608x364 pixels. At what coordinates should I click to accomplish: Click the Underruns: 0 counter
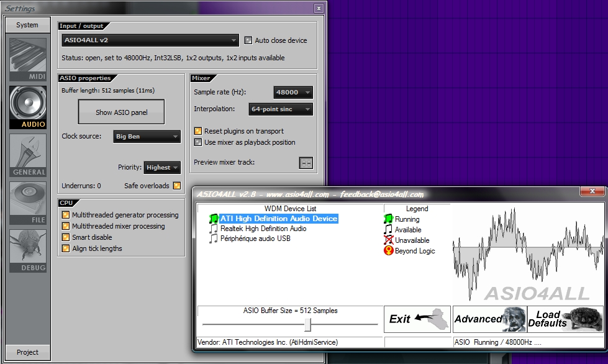pyautogui.click(x=81, y=186)
